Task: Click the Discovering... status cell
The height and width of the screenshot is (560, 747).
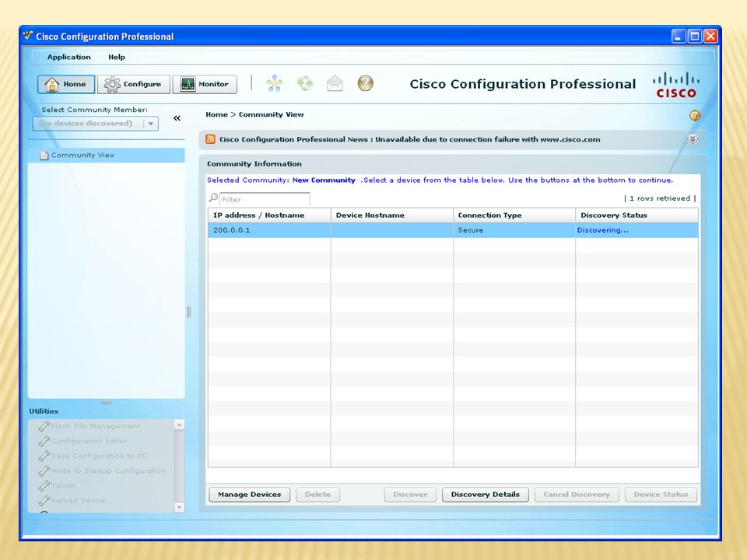Action: (x=637, y=230)
